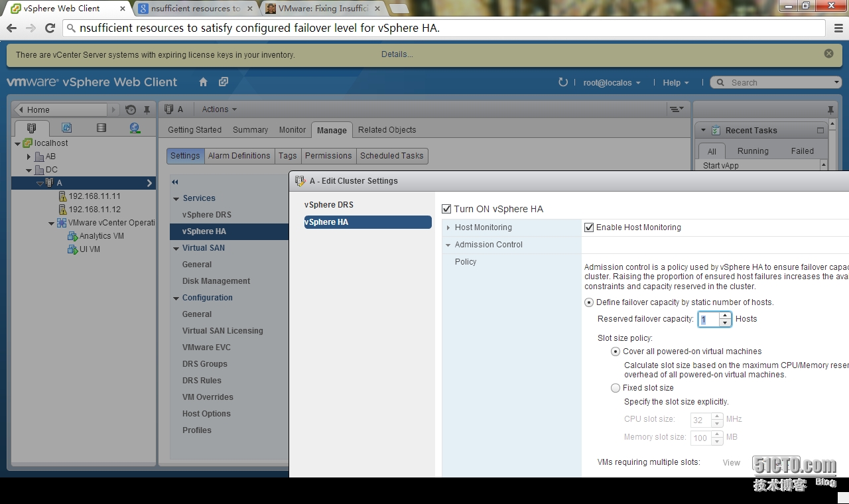Open the panel options menu icon right of Actions
This screenshot has width=849, height=504.
tap(676, 109)
